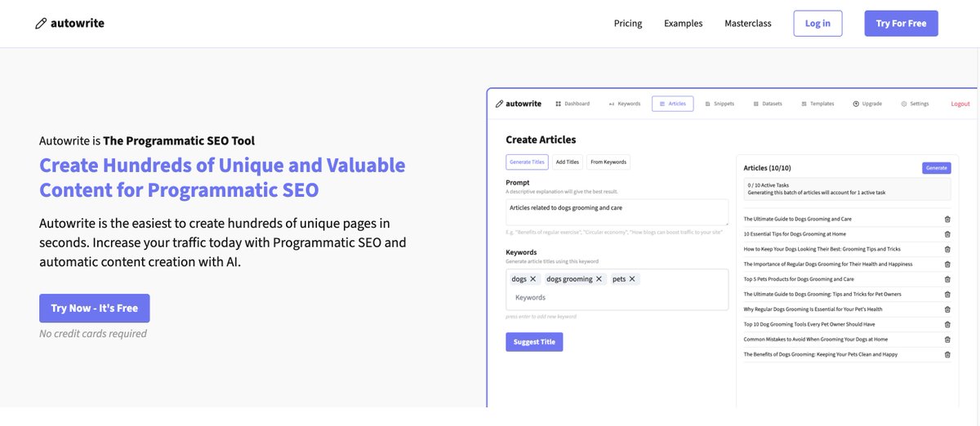The height and width of the screenshot is (426, 980).
Task: Delete 'Tips and Tricks for Pet Owners' article
Action: coord(947,294)
